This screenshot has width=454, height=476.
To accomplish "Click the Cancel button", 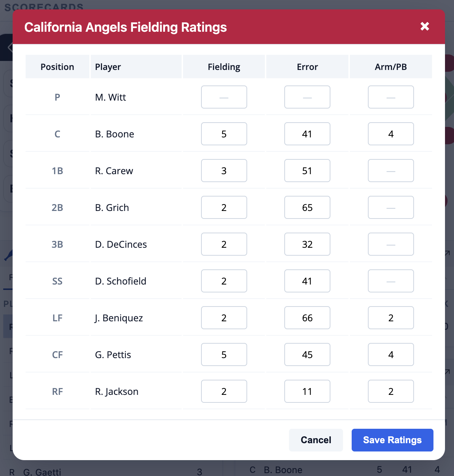I will click(x=316, y=440).
